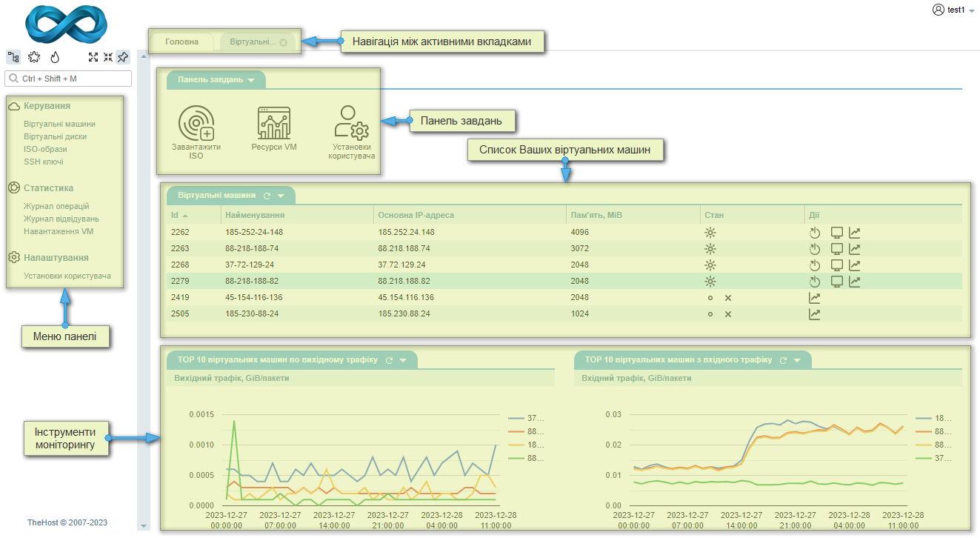The height and width of the screenshot is (538, 980).
Task: Toggle green 37… series in incoming traffic legend
Action: (933, 459)
